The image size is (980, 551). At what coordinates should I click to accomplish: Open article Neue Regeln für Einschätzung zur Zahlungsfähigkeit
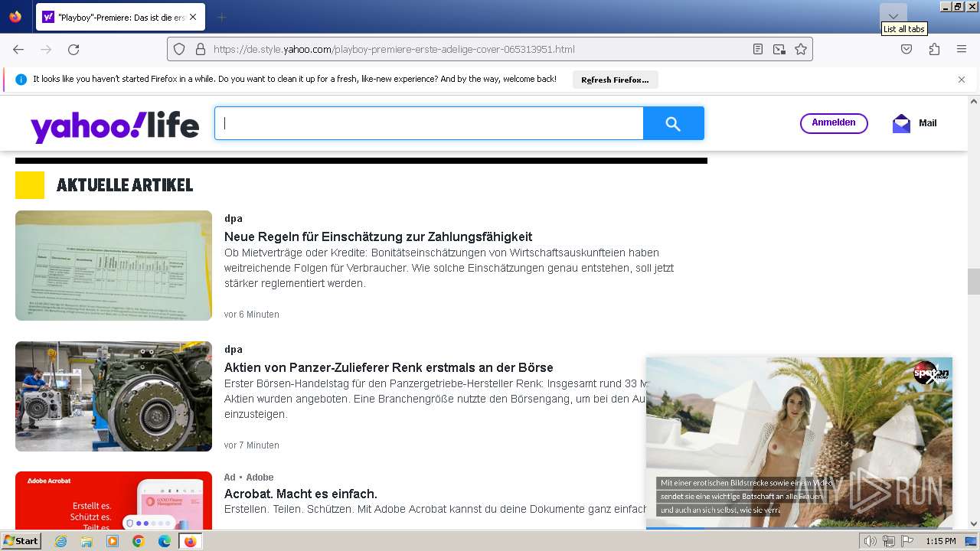click(378, 236)
